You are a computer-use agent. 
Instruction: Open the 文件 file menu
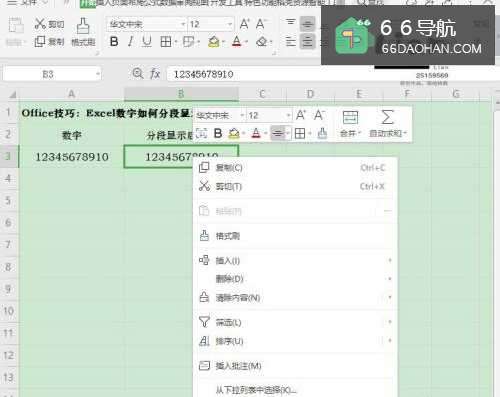pos(30,3)
